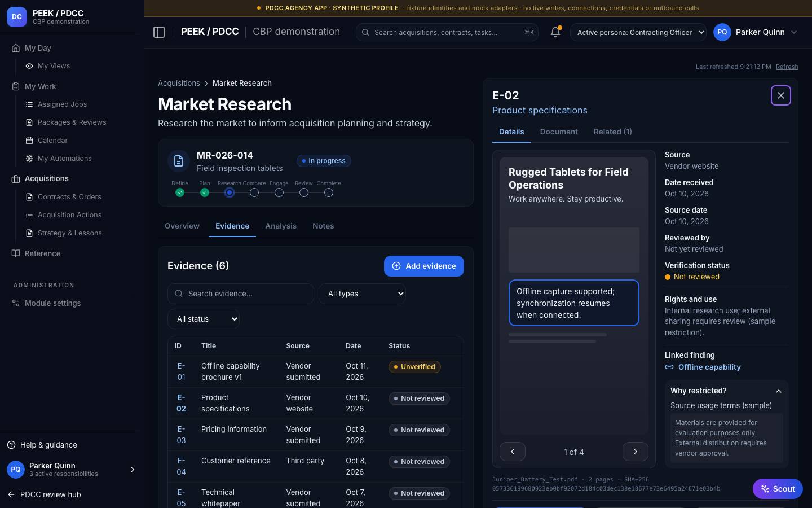
Task: Open the My Day home item
Action: (x=38, y=48)
